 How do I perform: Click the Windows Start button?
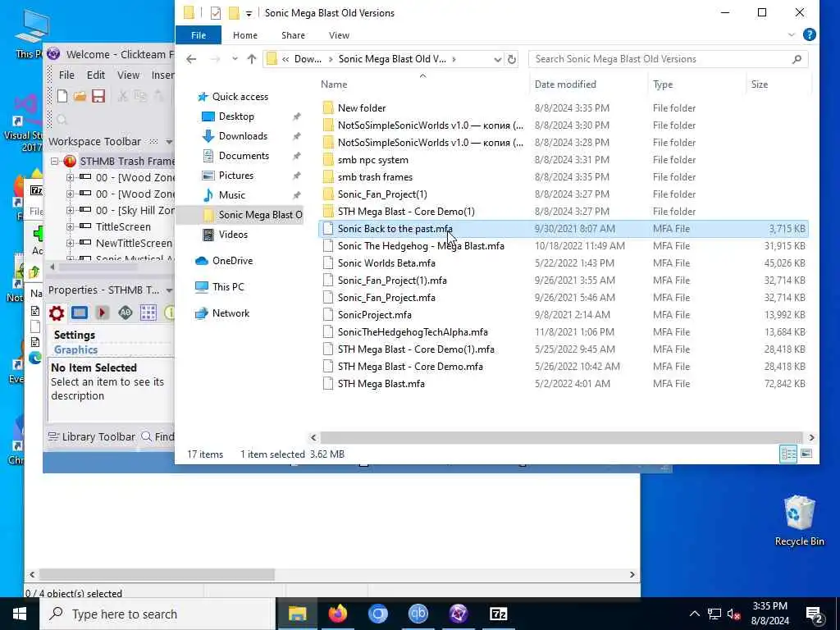[x=20, y=614]
